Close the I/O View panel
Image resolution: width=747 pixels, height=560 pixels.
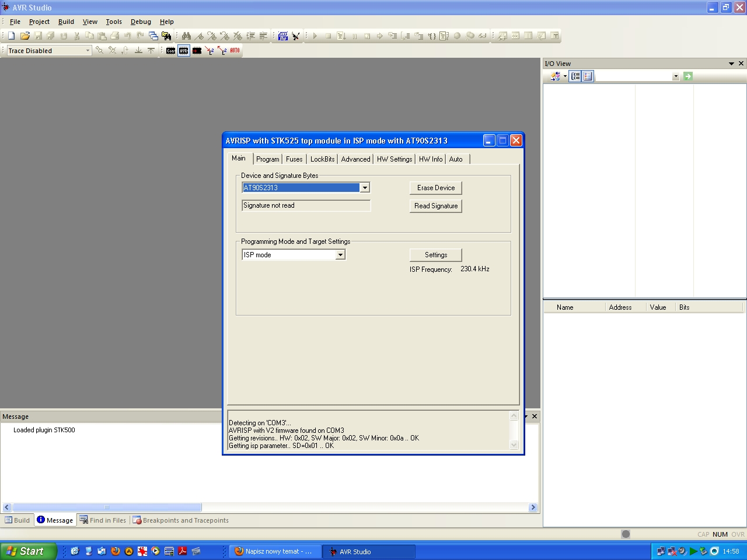pyautogui.click(x=741, y=64)
